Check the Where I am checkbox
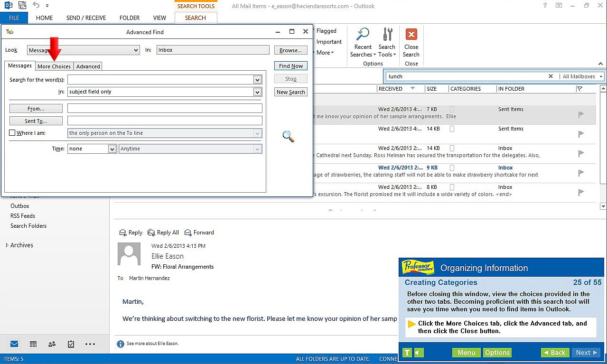This screenshot has width=607, height=364. [12, 133]
